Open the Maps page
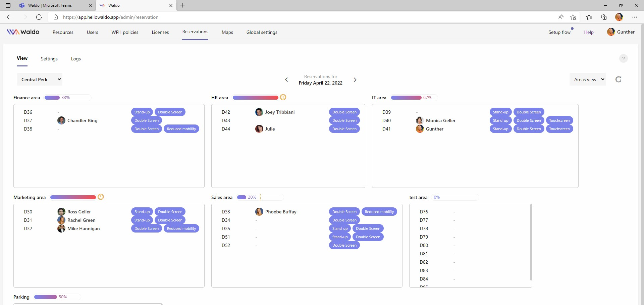Viewport: 644px width, 305px height. 227,32
